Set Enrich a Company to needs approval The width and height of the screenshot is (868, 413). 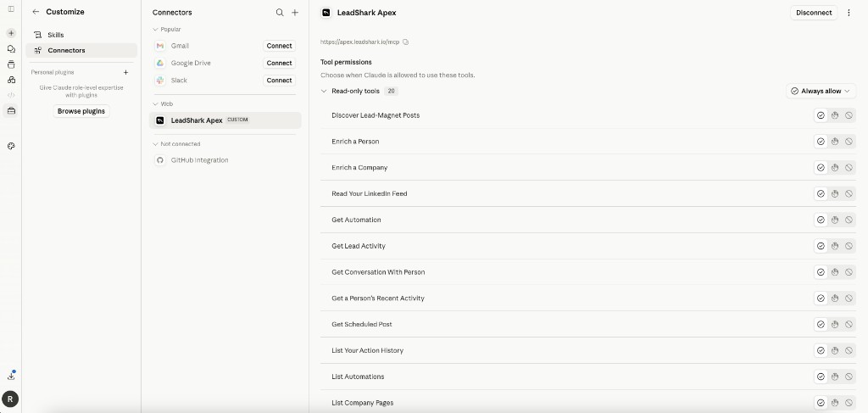pos(835,167)
